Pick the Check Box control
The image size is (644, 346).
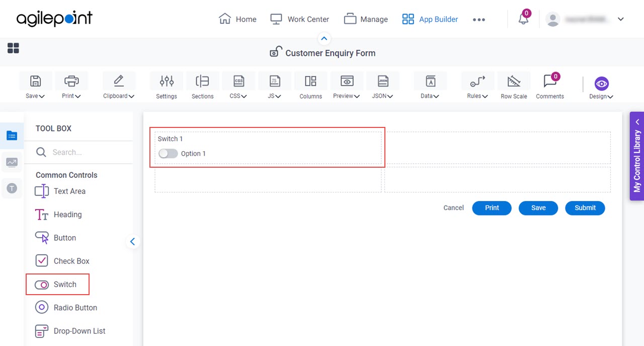click(x=62, y=261)
